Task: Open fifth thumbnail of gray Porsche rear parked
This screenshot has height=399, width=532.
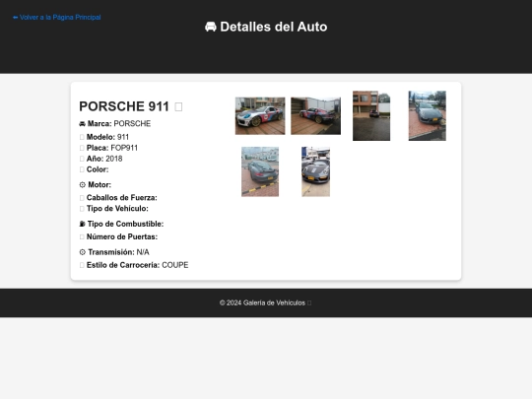Action: tap(260, 171)
